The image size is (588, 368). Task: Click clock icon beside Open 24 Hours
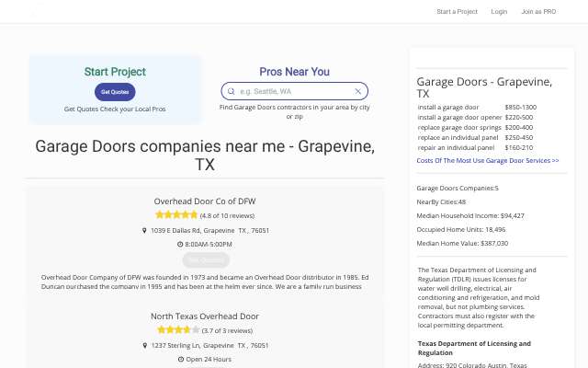pyautogui.click(x=181, y=359)
